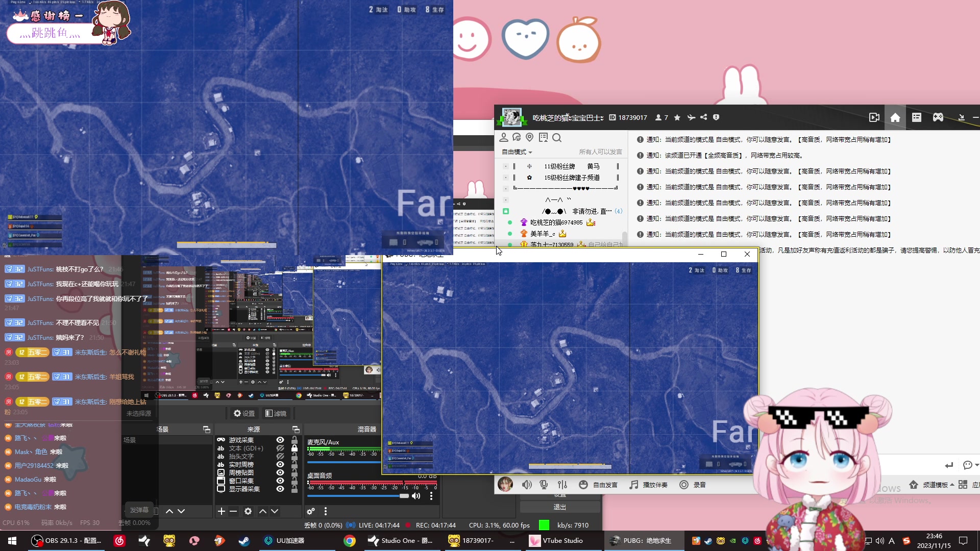Click the send enter icon in YY chat
This screenshot has height=551, width=980.
click(x=949, y=465)
